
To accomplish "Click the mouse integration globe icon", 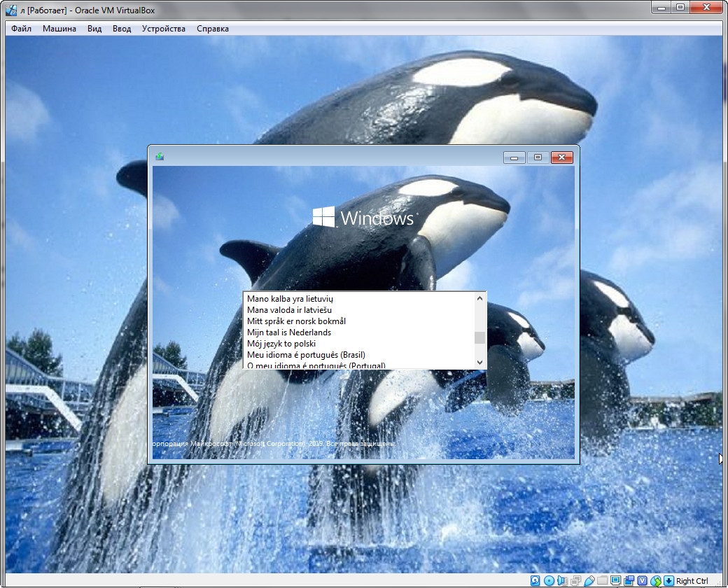I will [655, 580].
